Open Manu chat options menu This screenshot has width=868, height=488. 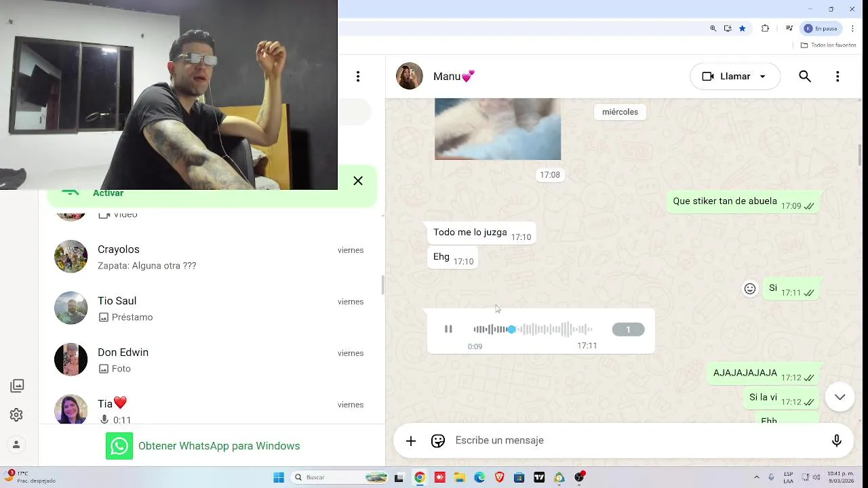[x=837, y=77]
